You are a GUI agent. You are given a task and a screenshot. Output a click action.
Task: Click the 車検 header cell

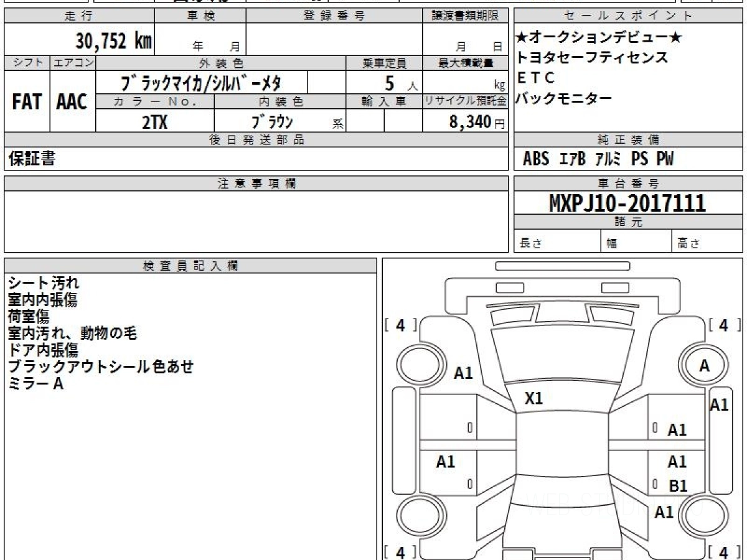(200, 16)
